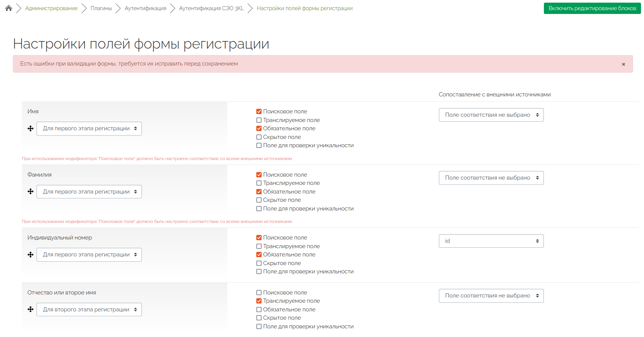Click the page heading Настройки полей формы регистрации
Image resolution: width=644 pixels, height=337 pixels.
(141, 44)
